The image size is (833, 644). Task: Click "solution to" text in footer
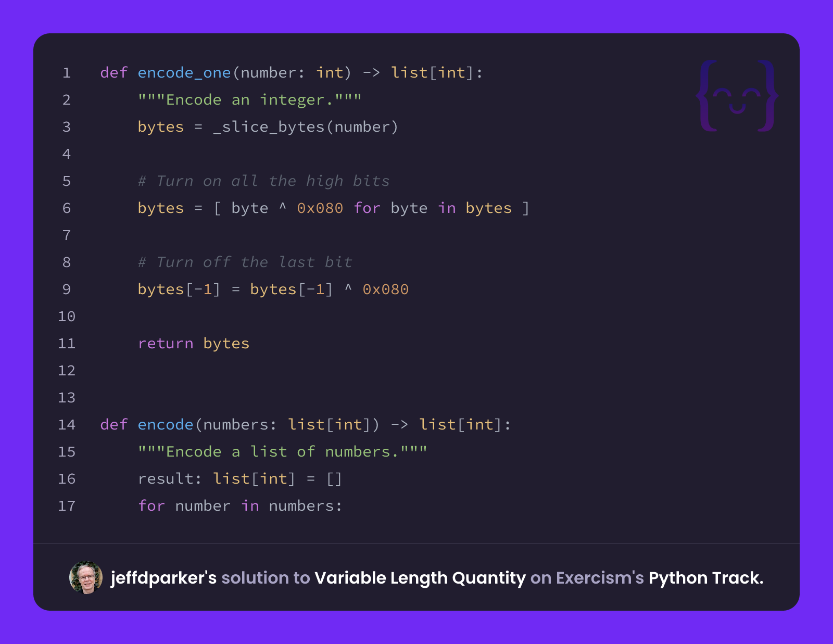click(x=266, y=578)
